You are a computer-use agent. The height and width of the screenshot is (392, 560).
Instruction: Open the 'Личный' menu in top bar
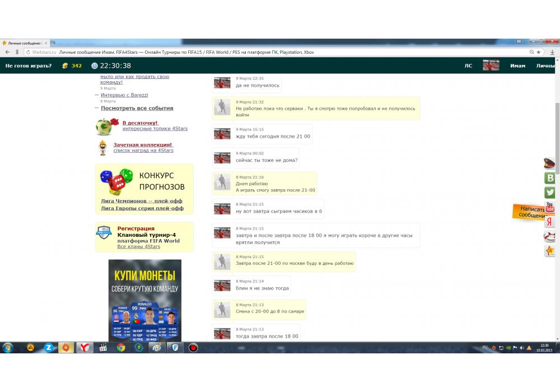tap(545, 66)
